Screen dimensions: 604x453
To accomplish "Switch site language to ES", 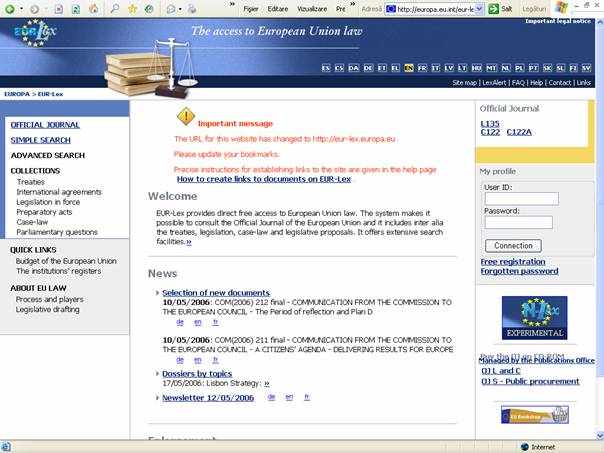I will point(326,68).
